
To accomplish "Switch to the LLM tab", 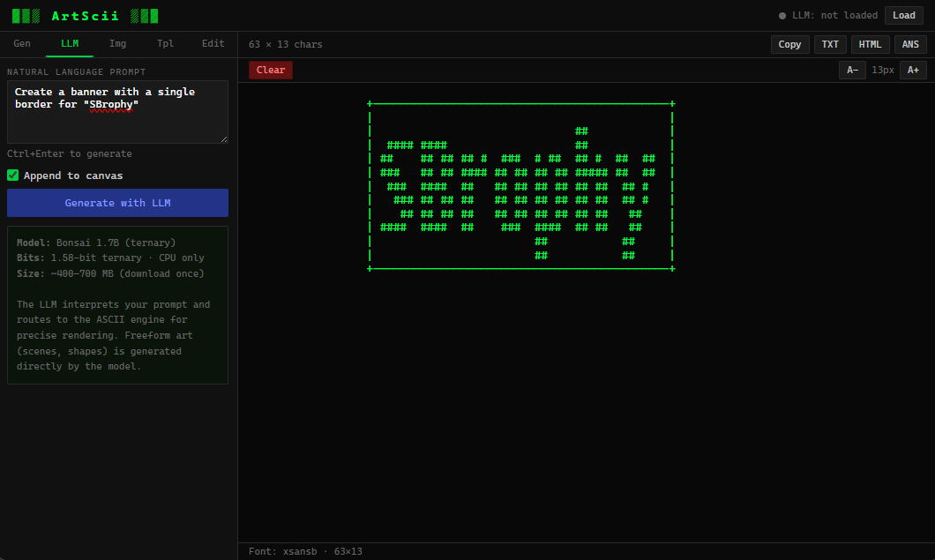I will click(70, 43).
